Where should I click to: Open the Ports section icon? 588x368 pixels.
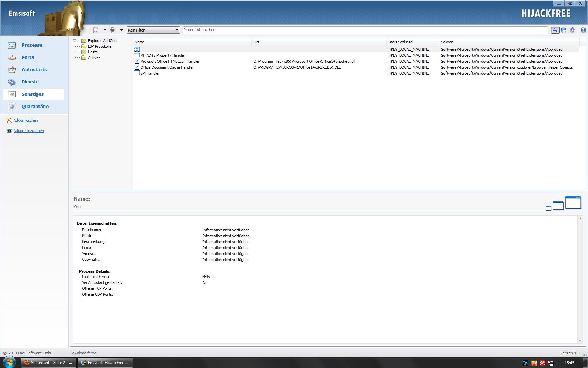coord(12,57)
